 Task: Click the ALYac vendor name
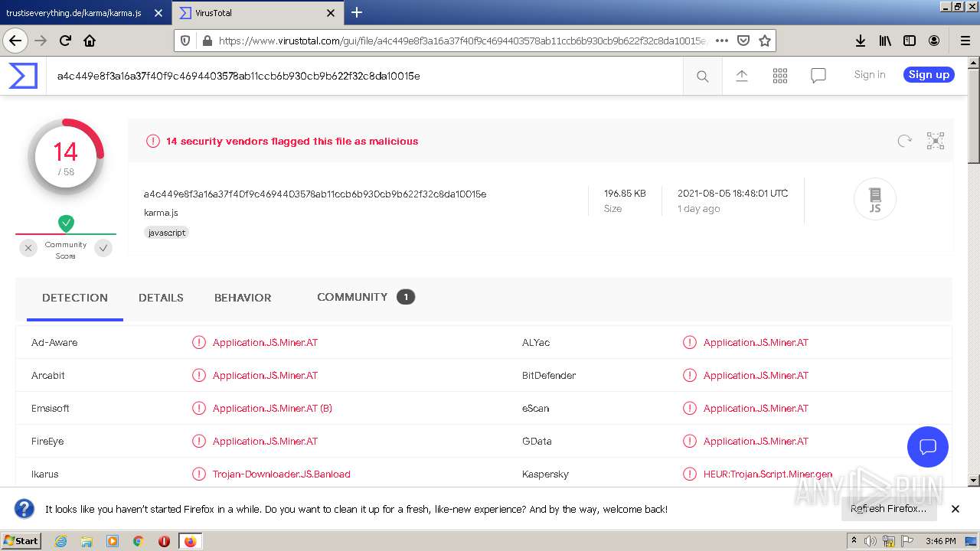(536, 342)
